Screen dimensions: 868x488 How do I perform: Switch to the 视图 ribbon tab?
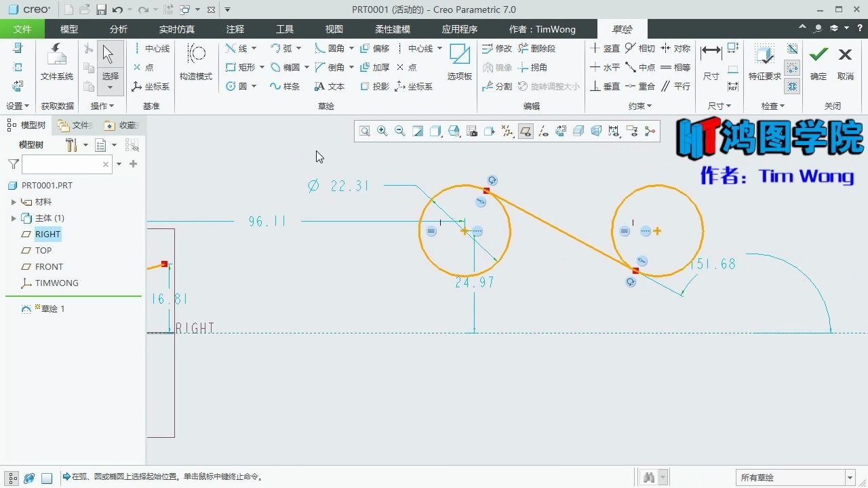(x=334, y=29)
